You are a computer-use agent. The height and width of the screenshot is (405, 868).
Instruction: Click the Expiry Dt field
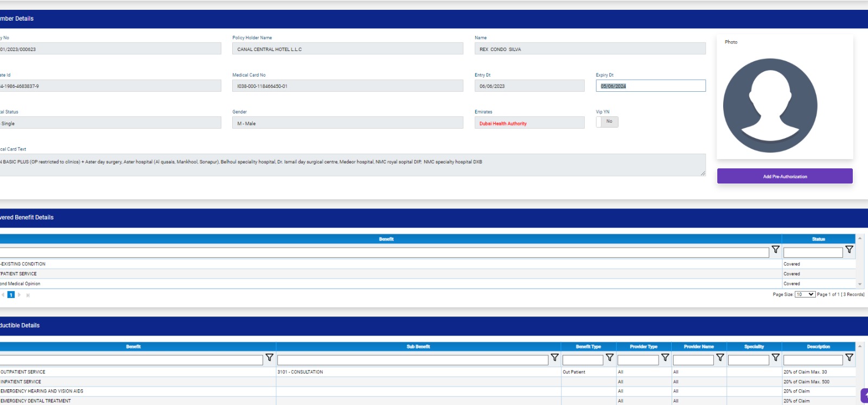[650, 86]
